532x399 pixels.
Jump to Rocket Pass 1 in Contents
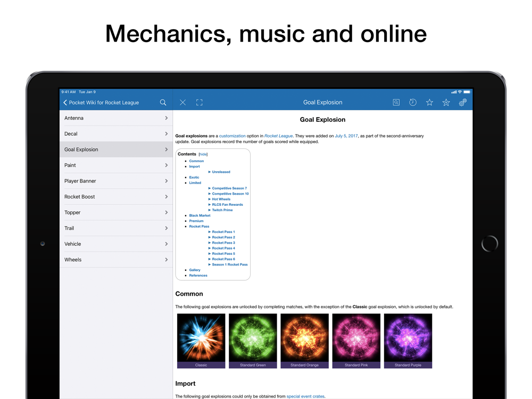(223, 232)
